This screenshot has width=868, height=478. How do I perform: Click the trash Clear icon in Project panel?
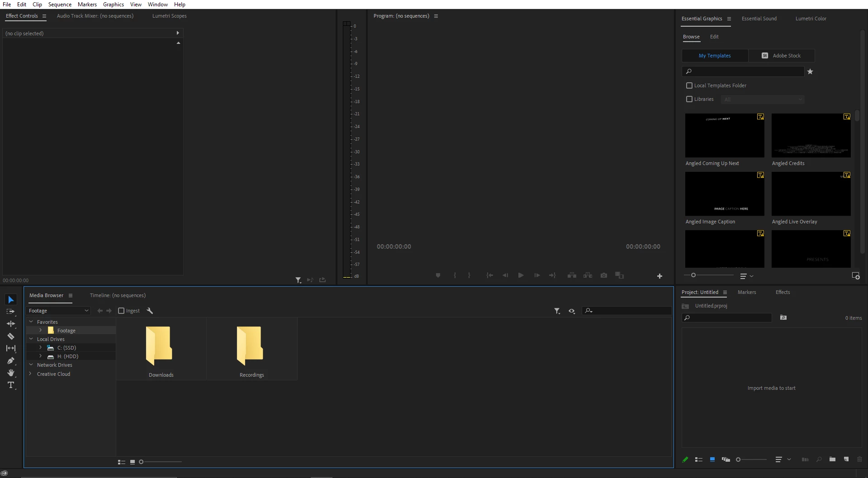859,459
